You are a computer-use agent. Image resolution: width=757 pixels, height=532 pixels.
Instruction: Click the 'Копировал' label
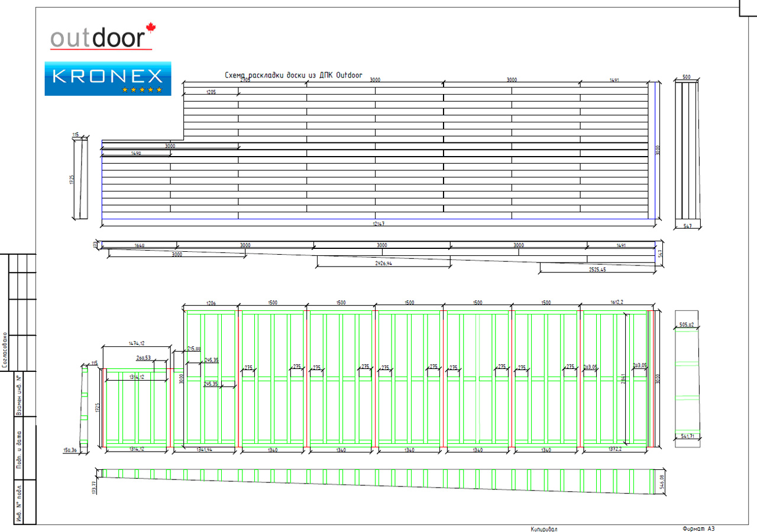coord(544,530)
